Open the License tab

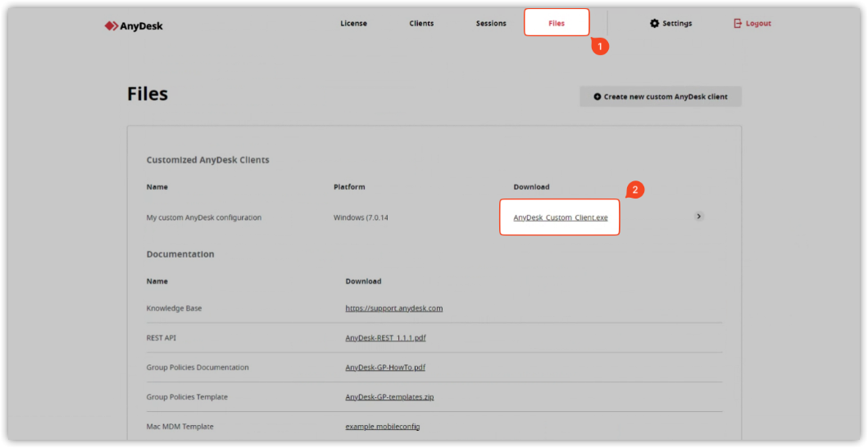(x=354, y=23)
